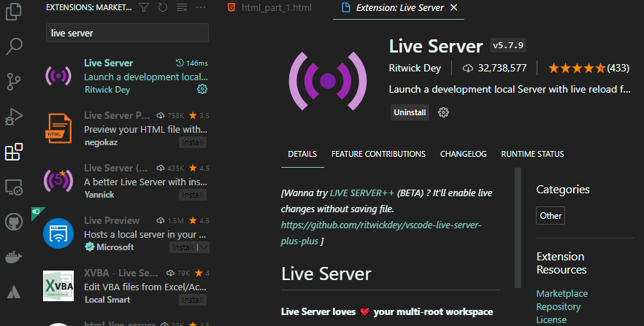Install Live Server by Yannick
The height and width of the screenshot is (326, 644).
[x=193, y=195]
